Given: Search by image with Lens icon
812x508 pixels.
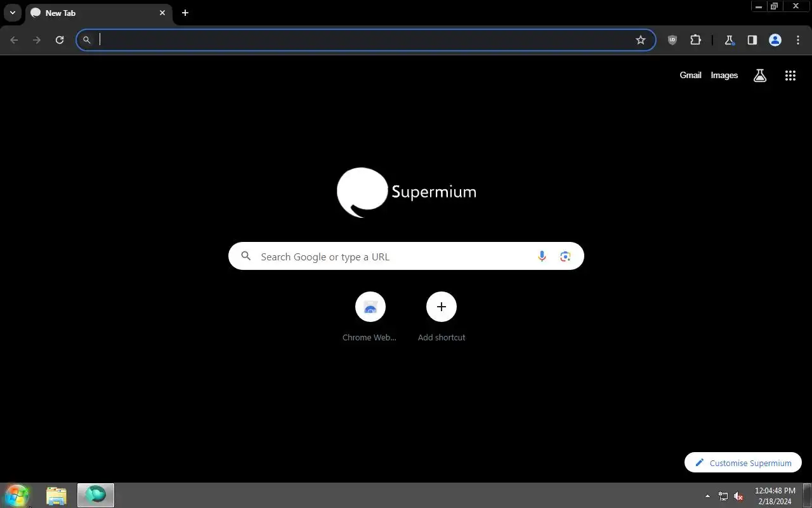Looking at the screenshot, I should pos(565,257).
